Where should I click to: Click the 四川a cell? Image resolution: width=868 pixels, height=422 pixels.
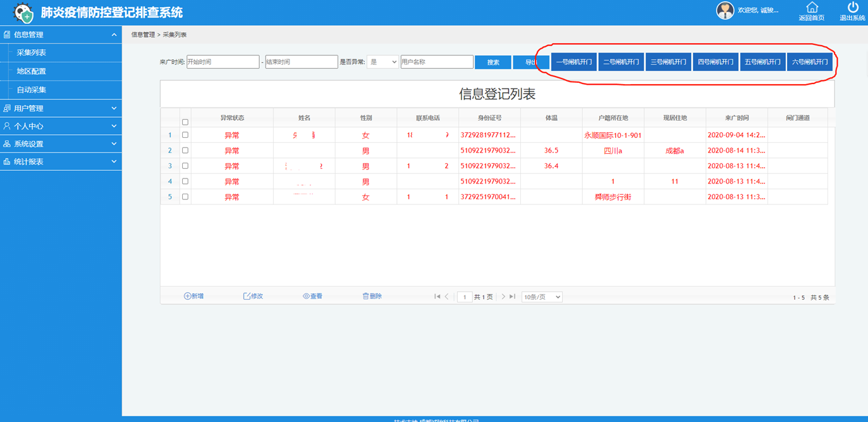tap(613, 151)
